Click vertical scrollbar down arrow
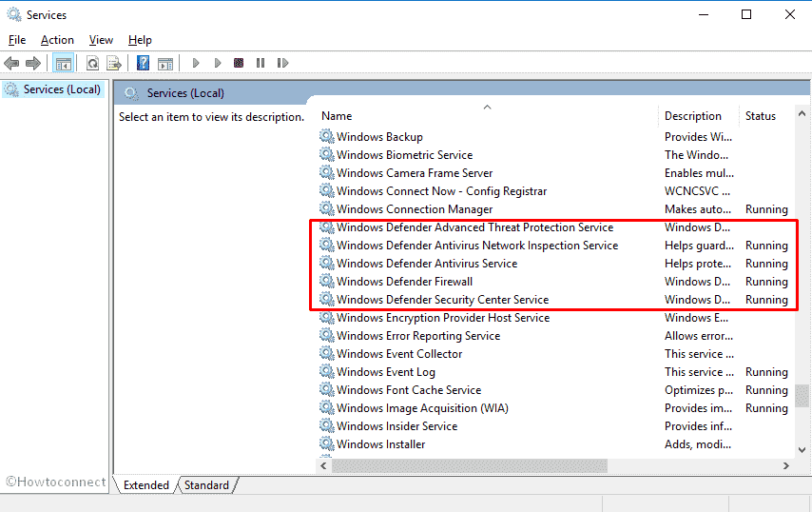This screenshot has height=512, width=812. coord(802,450)
